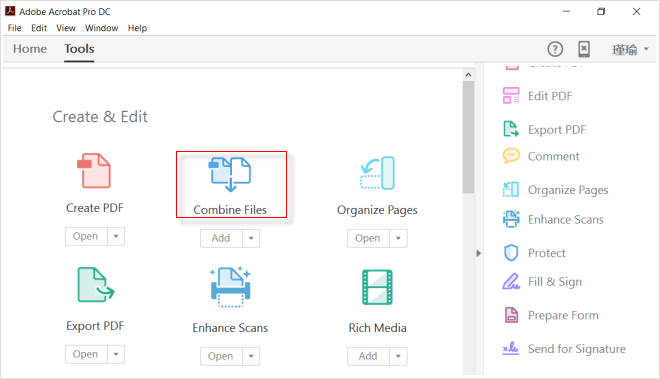
Task: Open the View menu
Action: pyautogui.click(x=66, y=28)
